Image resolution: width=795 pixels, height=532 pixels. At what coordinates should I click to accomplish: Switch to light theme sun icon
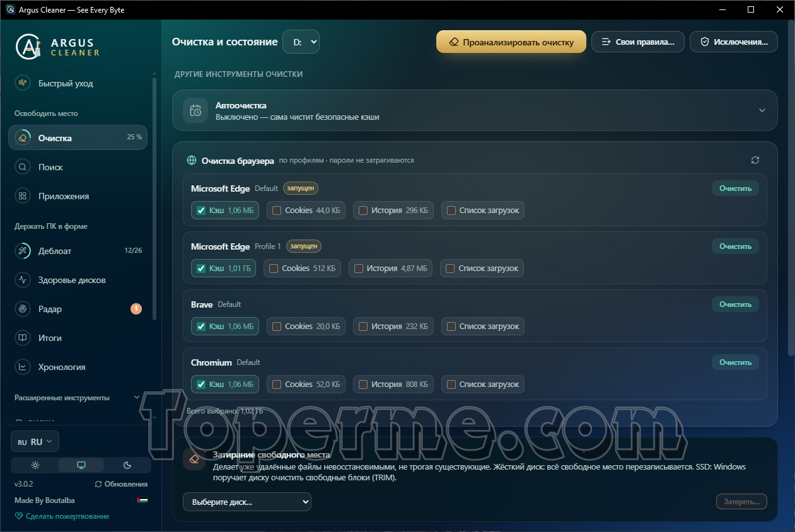pos(35,465)
